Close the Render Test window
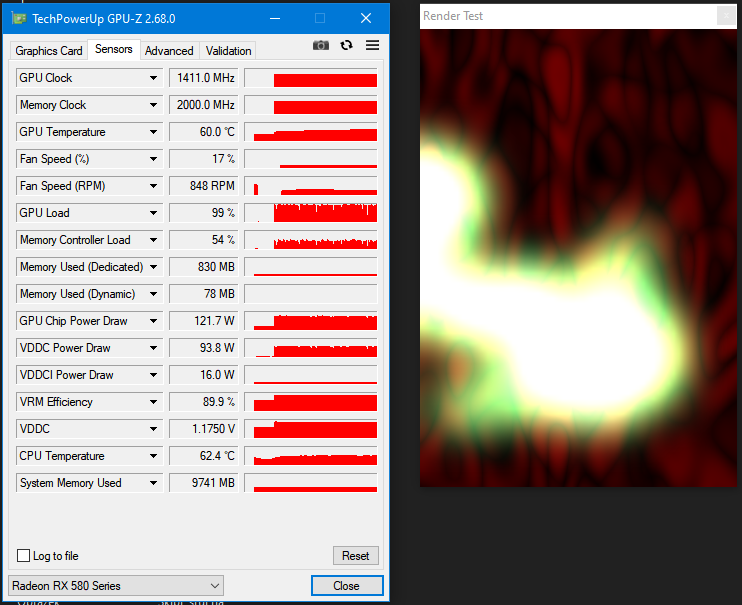 click(726, 16)
